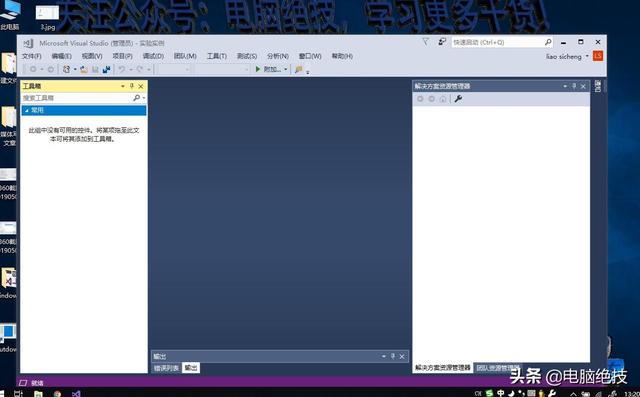Click the quick launch magnifier icon
This screenshot has width=640, height=397.
pos(548,42)
